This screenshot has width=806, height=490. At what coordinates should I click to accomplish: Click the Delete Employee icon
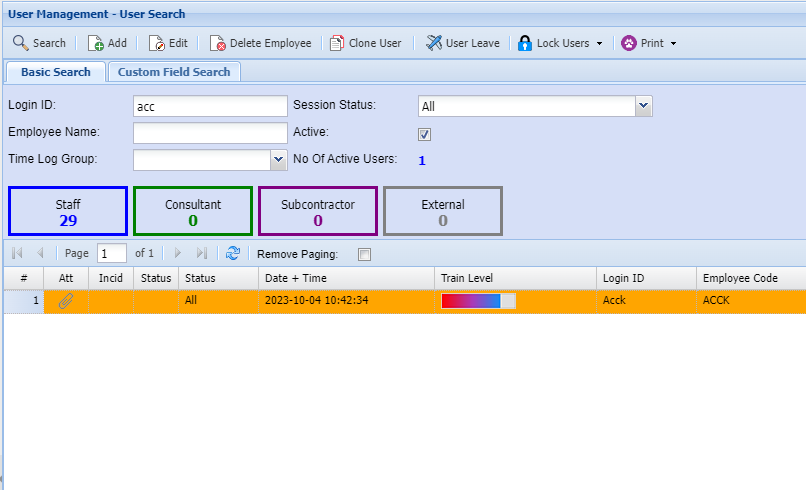(x=217, y=43)
